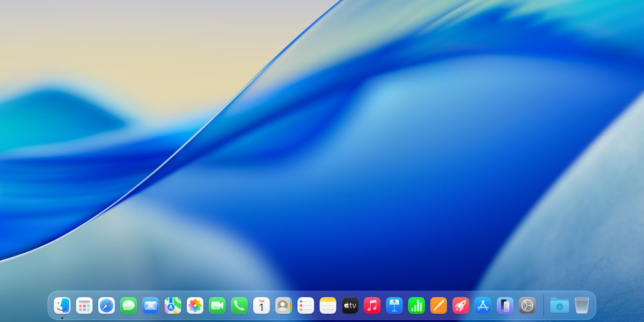The height and width of the screenshot is (322, 644).
Task: Start FaceTime from the Dock
Action: click(x=217, y=305)
